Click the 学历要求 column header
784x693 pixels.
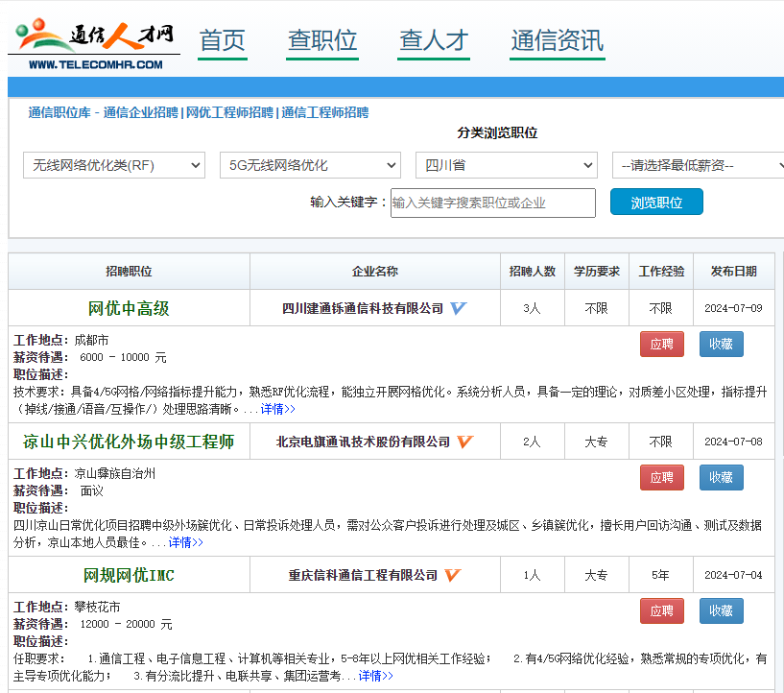pos(597,272)
